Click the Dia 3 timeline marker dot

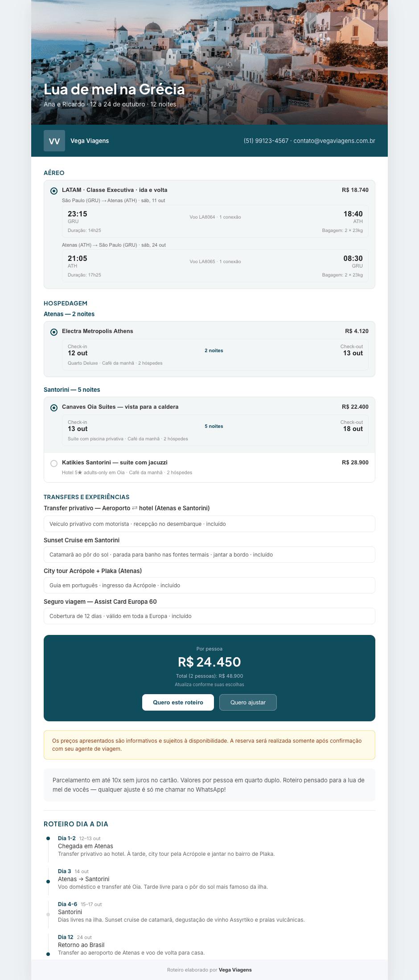click(48, 881)
